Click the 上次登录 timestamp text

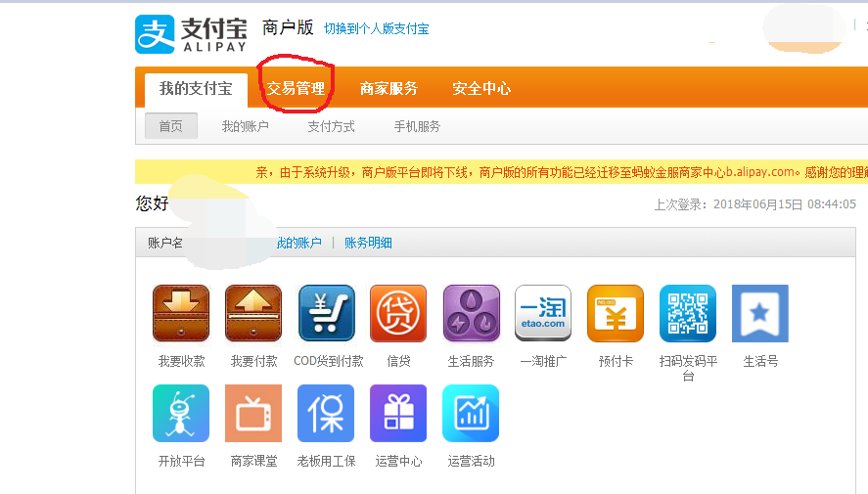click(755, 204)
